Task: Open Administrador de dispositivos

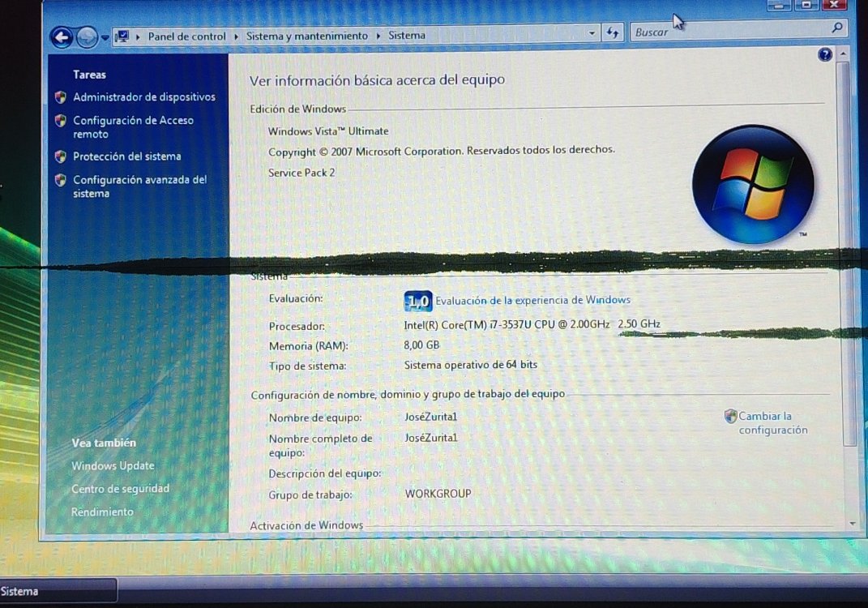Action: (x=143, y=97)
